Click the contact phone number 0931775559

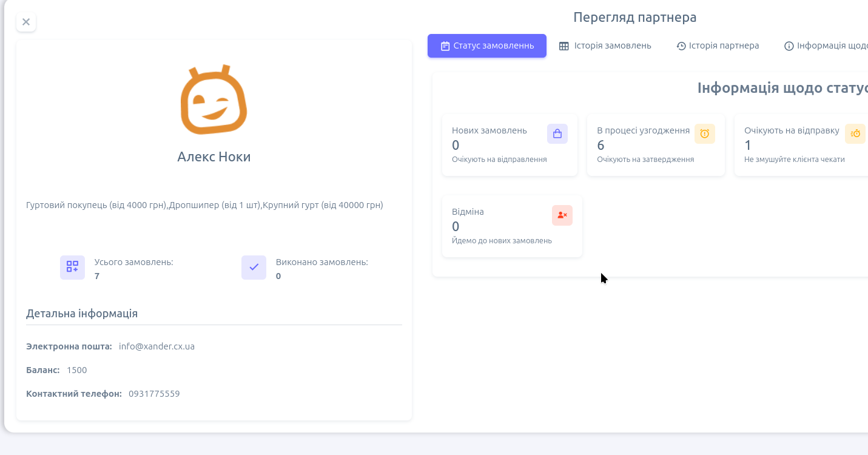tap(154, 394)
